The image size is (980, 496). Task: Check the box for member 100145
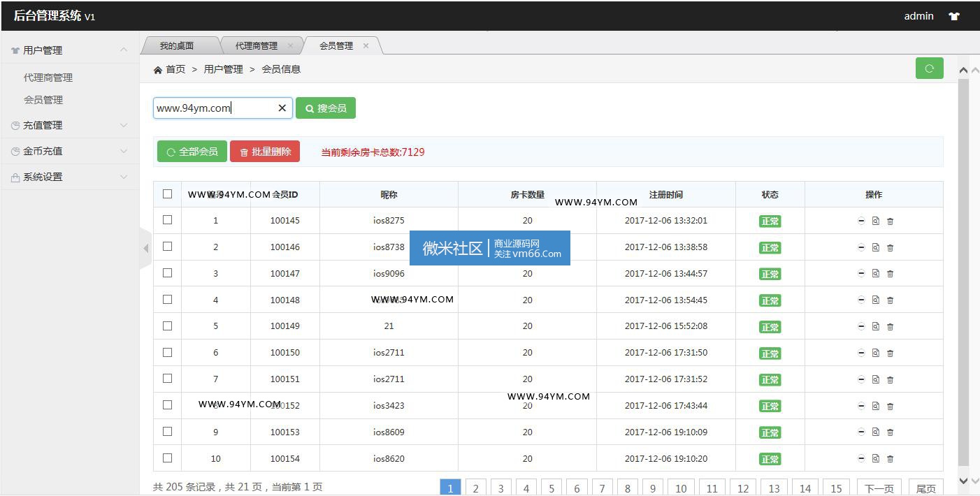[x=167, y=219]
